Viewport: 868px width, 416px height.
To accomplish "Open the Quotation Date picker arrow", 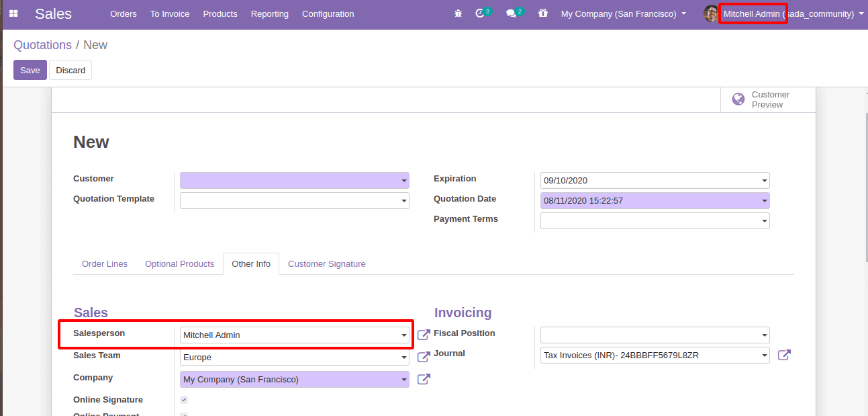I will pyautogui.click(x=765, y=201).
